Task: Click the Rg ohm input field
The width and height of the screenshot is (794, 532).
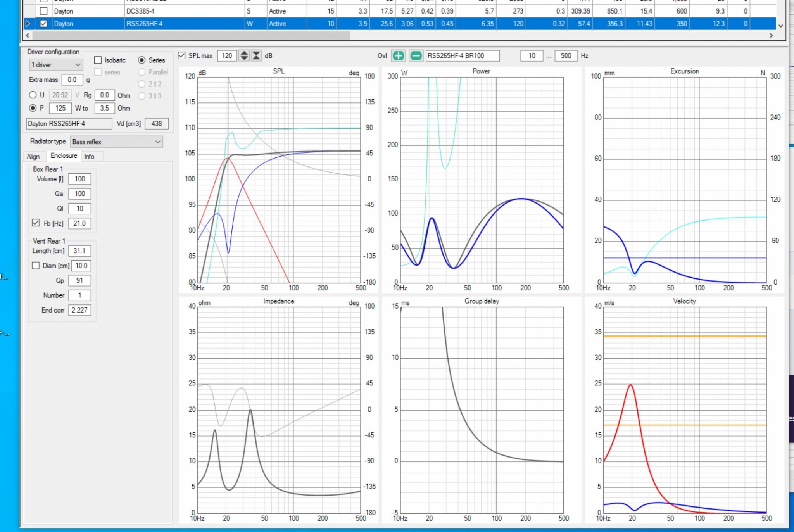Action: click(x=104, y=95)
